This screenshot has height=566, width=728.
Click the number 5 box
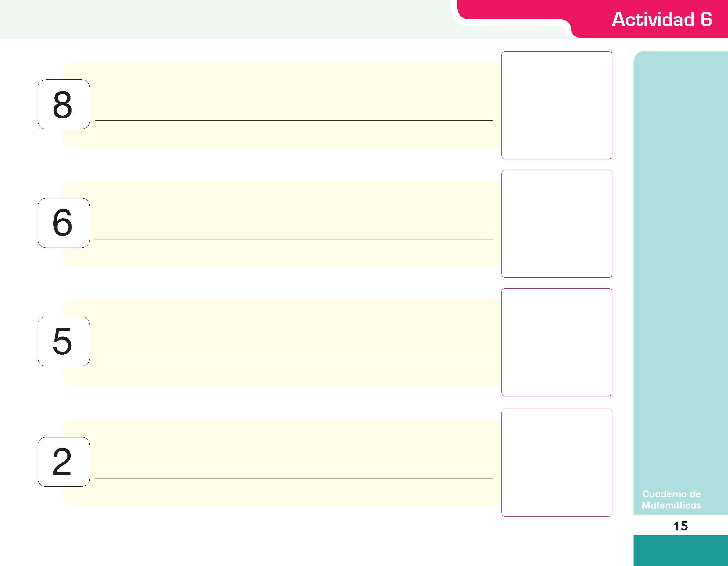pos(64,341)
